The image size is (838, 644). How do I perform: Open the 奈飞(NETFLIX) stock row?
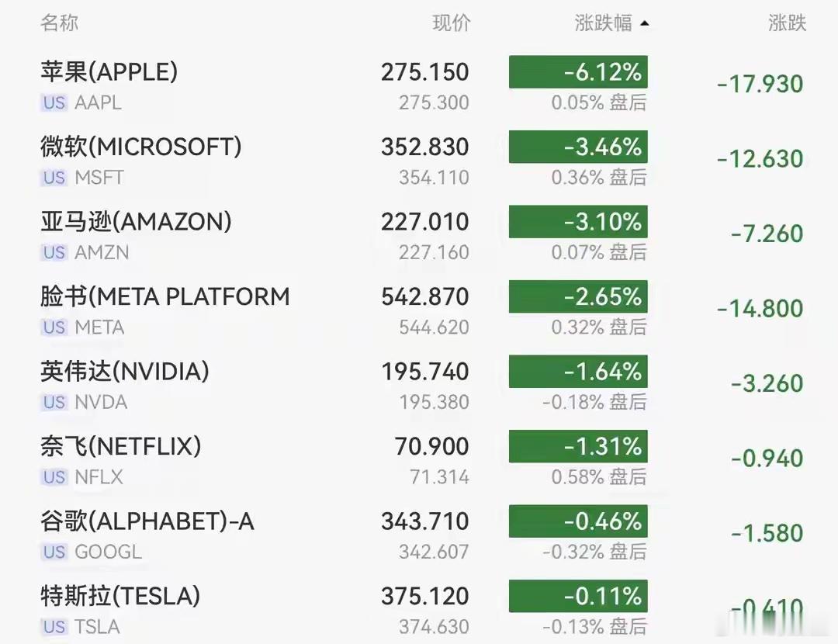pyautogui.click(x=419, y=459)
